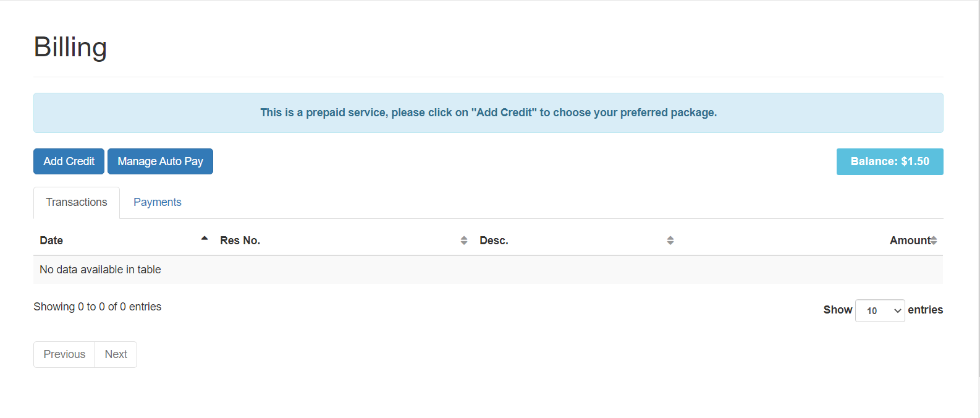Expand the Show entries count dropdown

(880, 310)
